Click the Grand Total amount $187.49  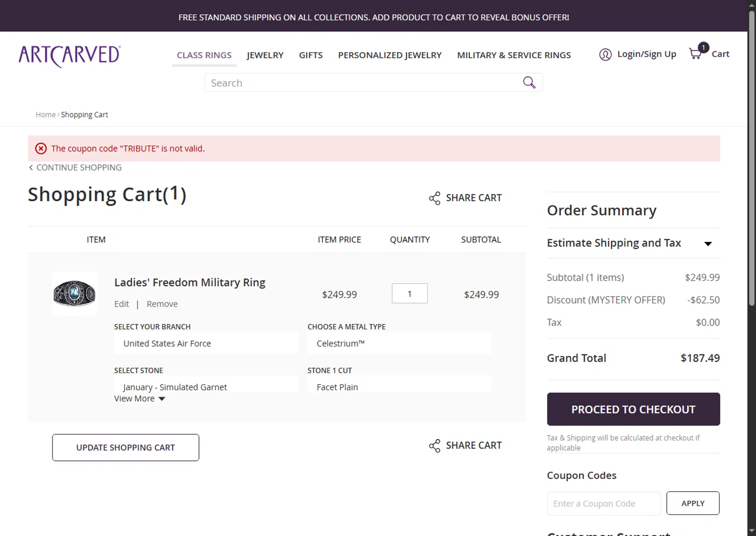[700, 359]
